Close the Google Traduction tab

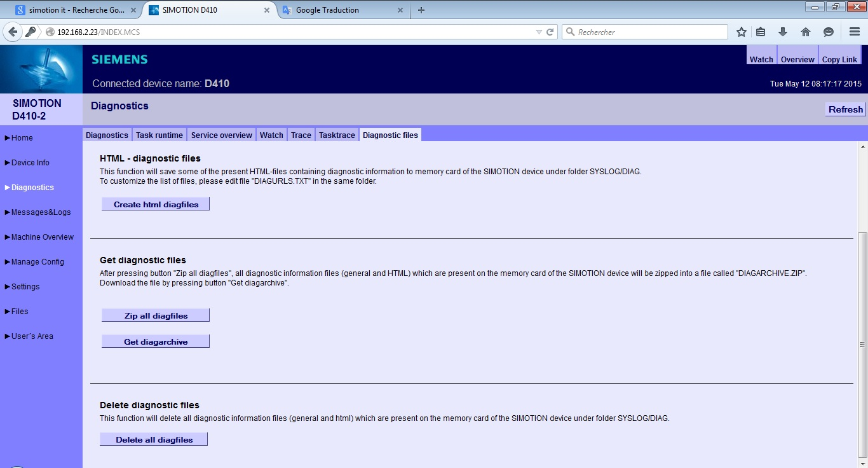(x=400, y=10)
